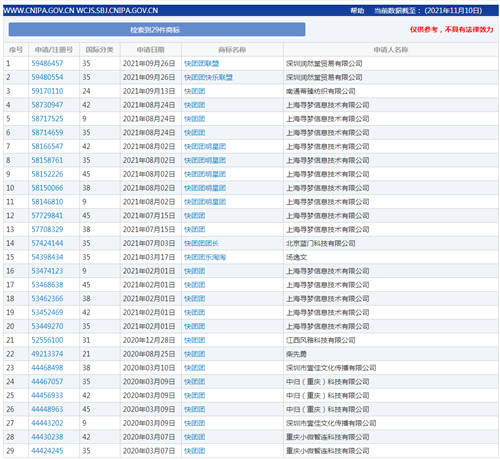This screenshot has width=500, height=460.
Task: Click the 商标名称 column header
Action: pos(232,50)
